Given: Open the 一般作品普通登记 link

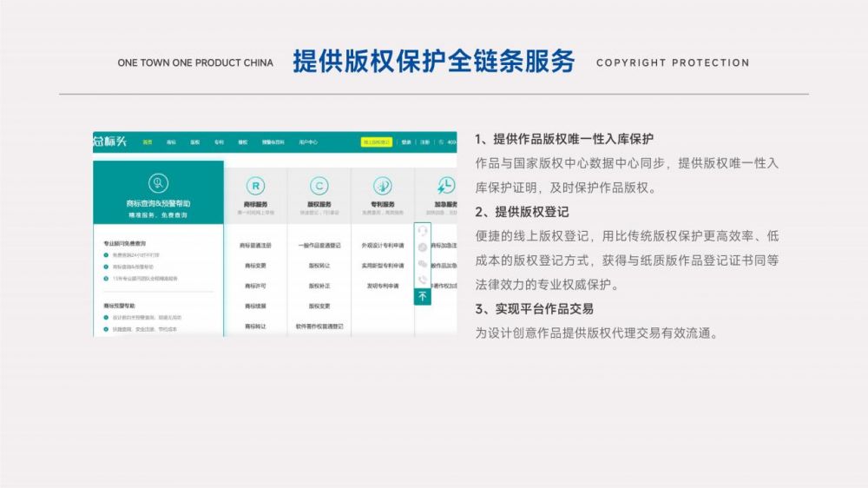Looking at the screenshot, I should click(319, 246).
